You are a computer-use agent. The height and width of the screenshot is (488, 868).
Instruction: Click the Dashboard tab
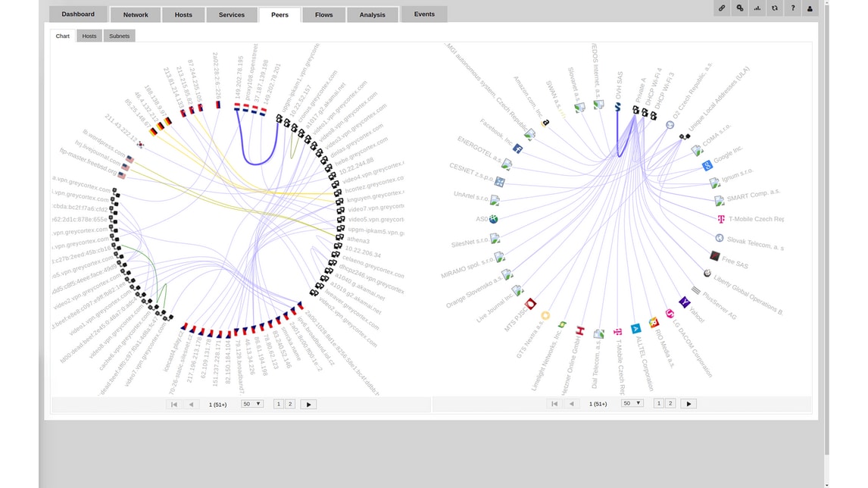click(x=78, y=14)
